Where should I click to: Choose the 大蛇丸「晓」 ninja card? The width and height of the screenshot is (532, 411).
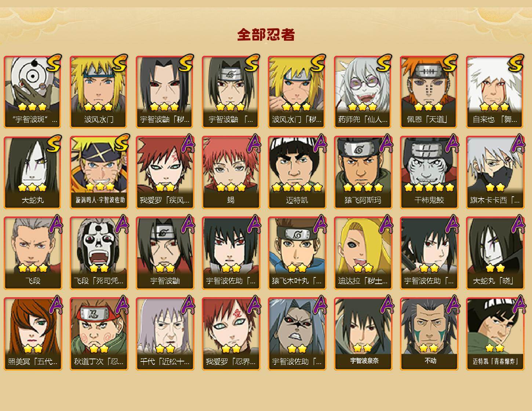(495, 253)
